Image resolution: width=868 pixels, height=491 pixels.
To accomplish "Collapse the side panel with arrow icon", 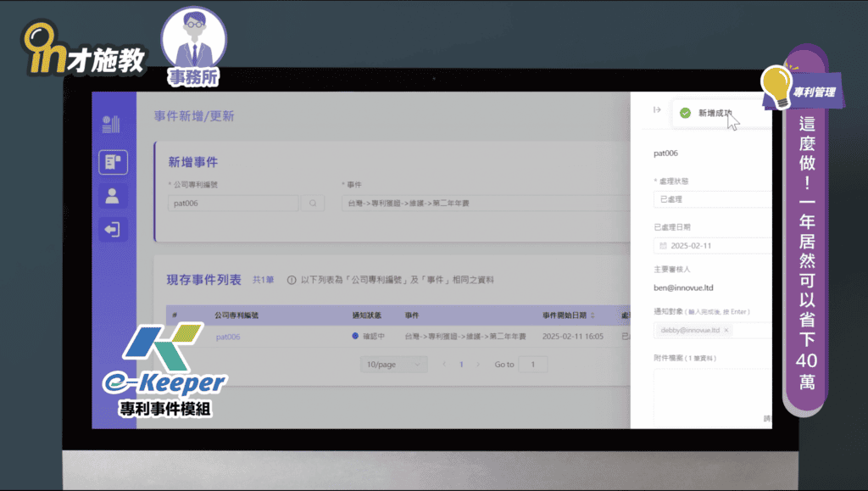I will 657,110.
